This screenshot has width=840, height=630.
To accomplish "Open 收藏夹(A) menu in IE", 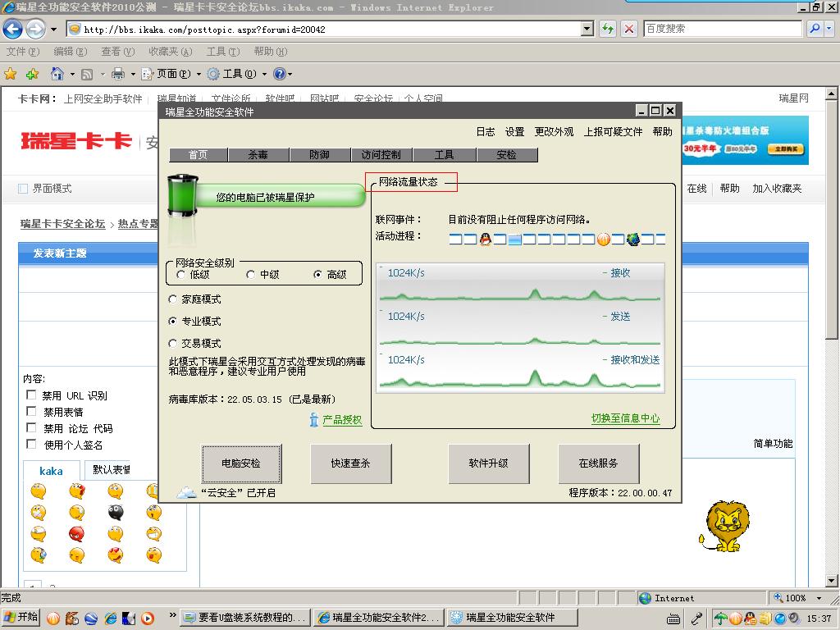I will pos(170,52).
